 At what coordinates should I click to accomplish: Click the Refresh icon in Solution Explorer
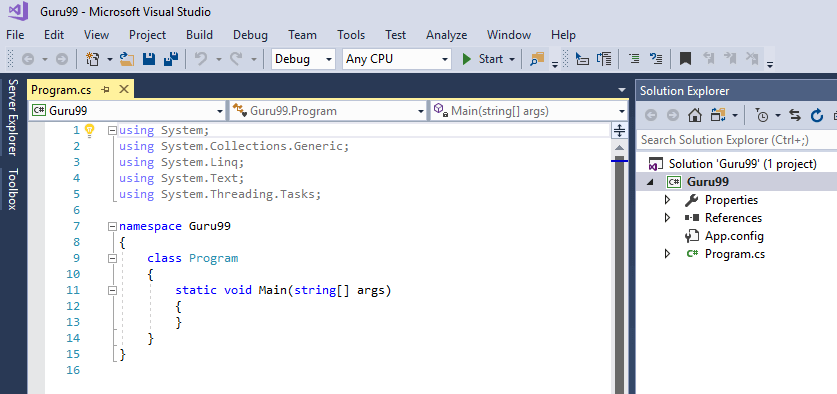[x=817, y=115]
